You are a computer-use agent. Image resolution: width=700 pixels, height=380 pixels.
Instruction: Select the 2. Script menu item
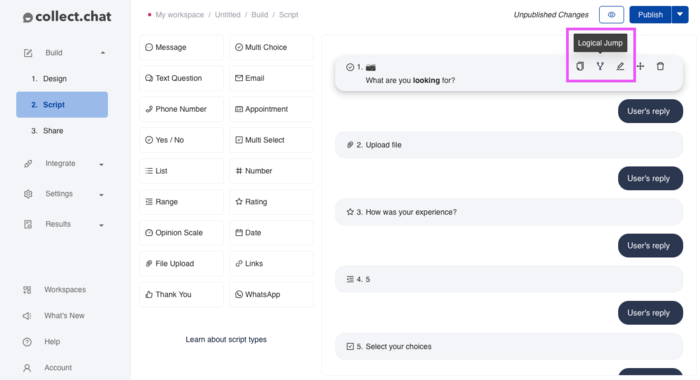62,104
